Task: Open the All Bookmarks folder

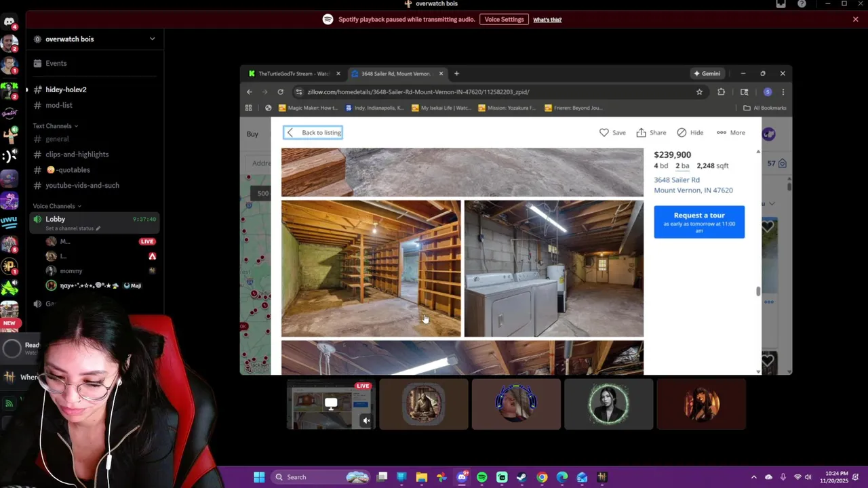Action: click(x=765, y=108)
